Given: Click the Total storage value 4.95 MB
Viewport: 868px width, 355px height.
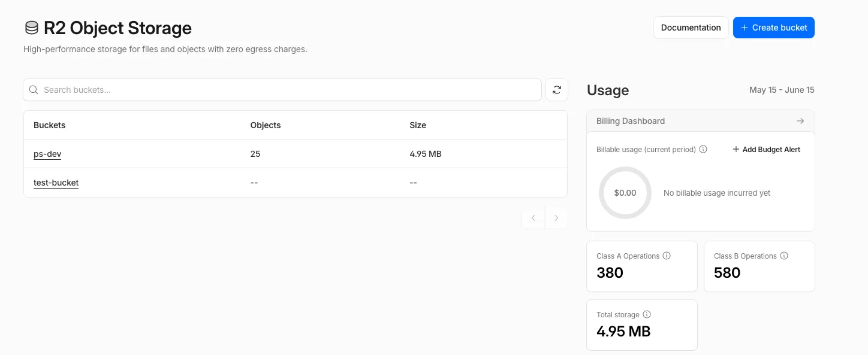Looking at the screenshot, I should 623,331.
